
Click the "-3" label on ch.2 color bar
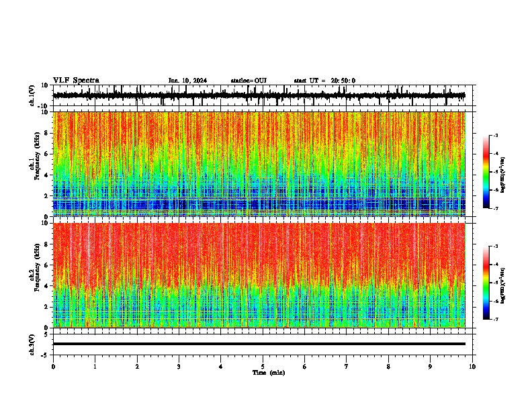495,246
